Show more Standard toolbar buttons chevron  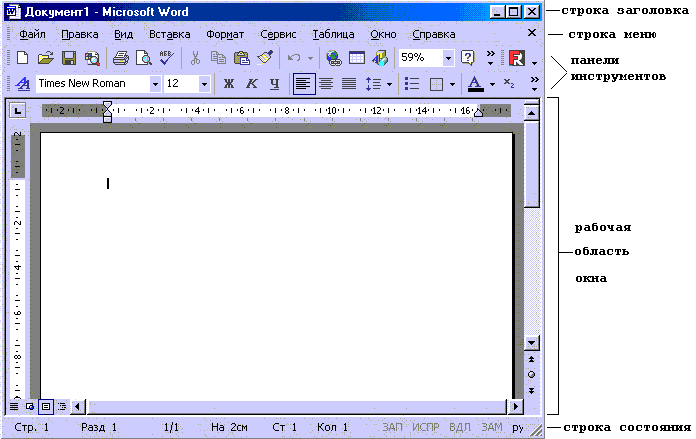click(490, 58)
